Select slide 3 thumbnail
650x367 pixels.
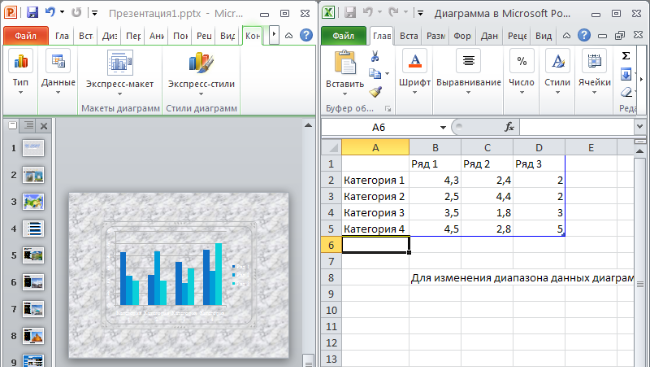(x=33, y=202)
